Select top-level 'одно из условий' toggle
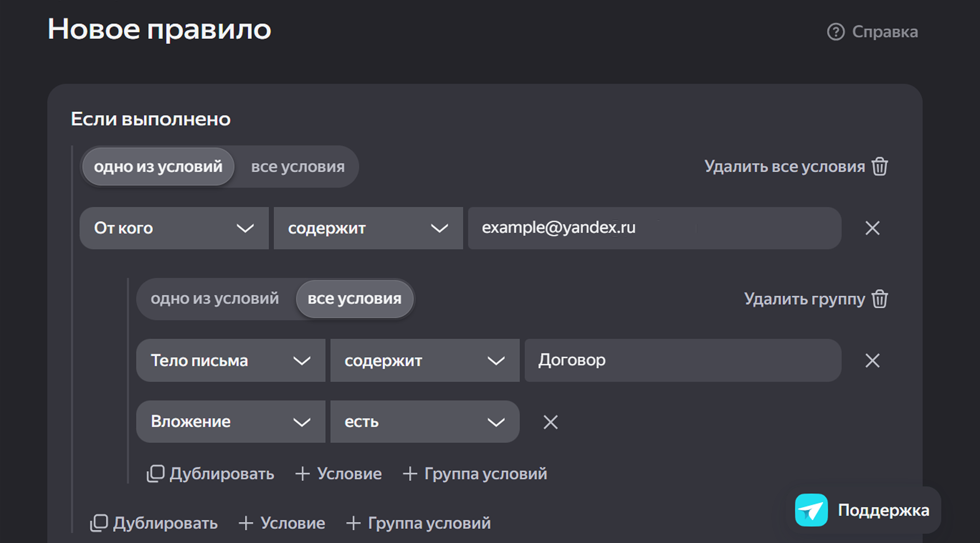This screenshot has width=980, height=543. pyautogui.click(x=158, y=167)
